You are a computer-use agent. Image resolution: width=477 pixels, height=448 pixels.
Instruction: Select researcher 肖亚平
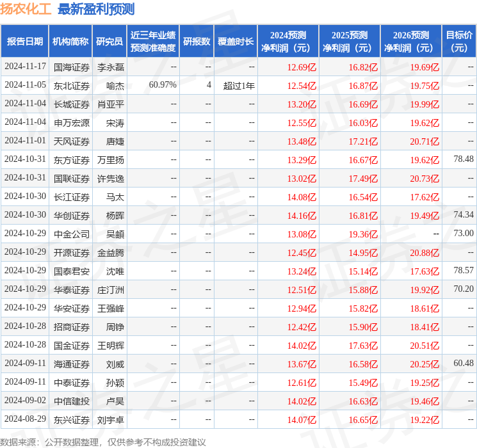tap(111, 104)
